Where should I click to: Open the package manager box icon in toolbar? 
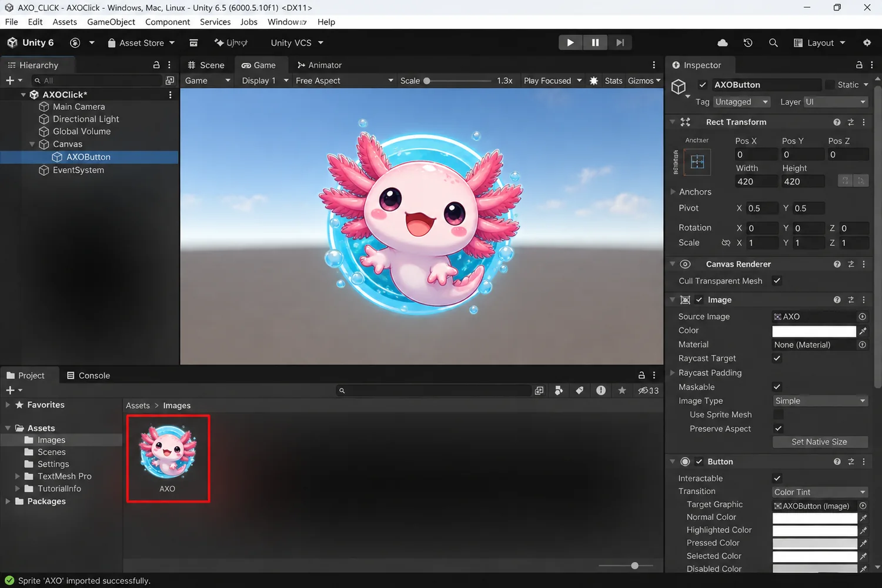click(193, 43)
